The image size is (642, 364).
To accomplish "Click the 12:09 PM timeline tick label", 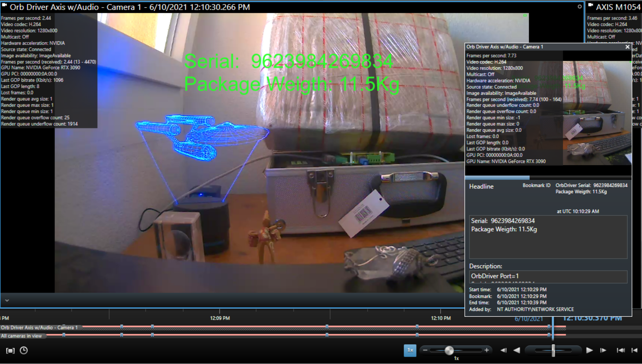I will click(x=220, y=318).
